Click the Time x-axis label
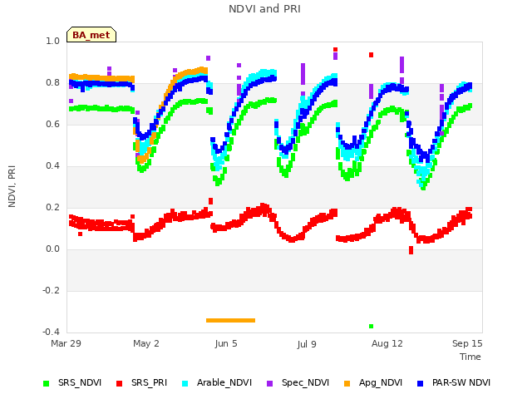The image size is (532, 399). coord(470,357)
